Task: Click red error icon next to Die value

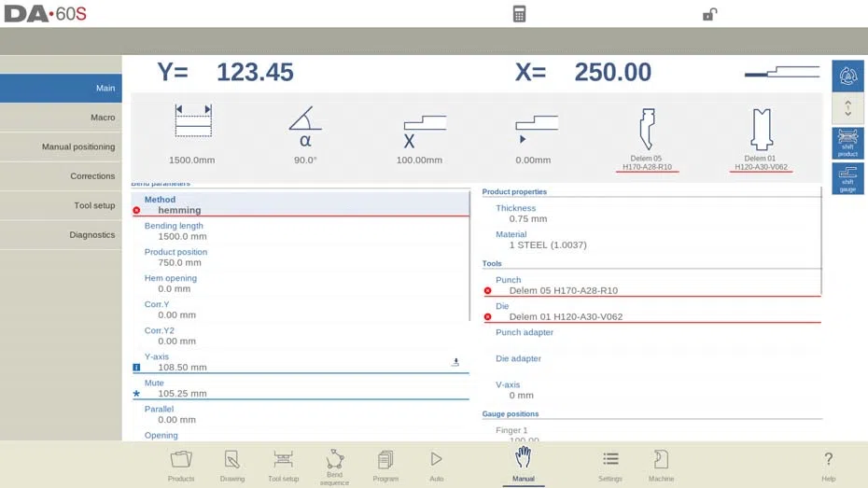Action: point(487,317)
